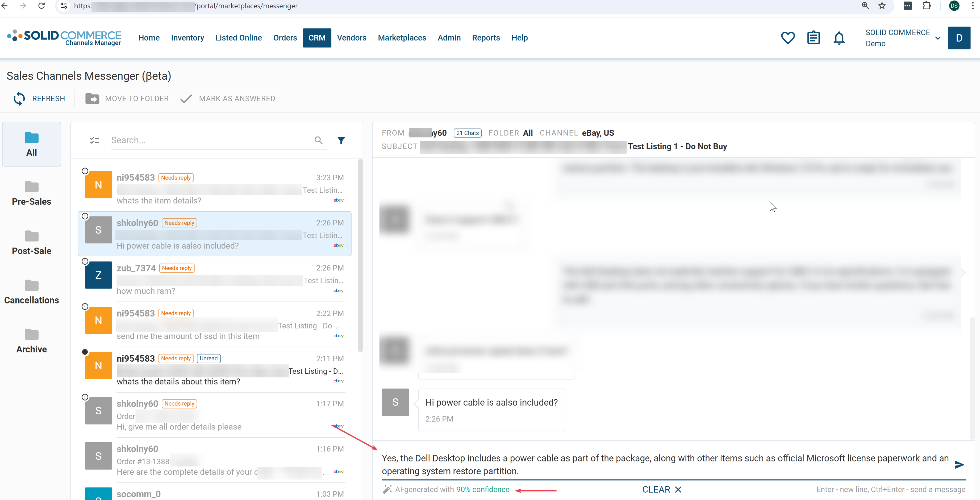Select the N avatar of the 2:22 PM message

click(98, 320)
